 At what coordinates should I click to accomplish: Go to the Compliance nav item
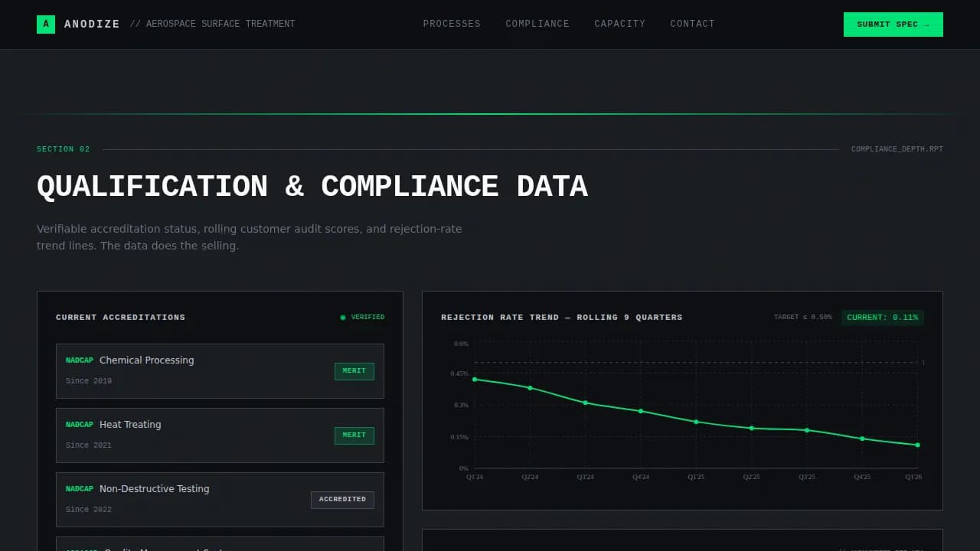pos(537,24)
